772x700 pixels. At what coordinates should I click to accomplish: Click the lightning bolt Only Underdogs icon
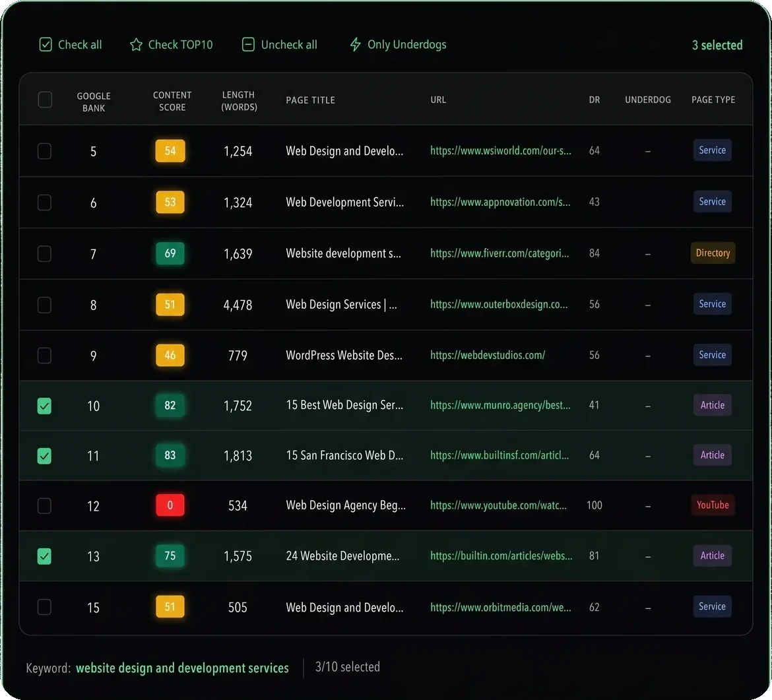tap(355, 45)
